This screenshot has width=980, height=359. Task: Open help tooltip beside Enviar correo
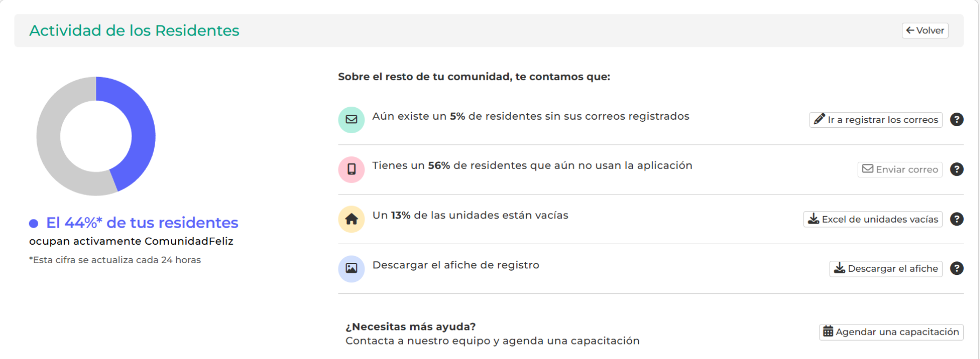click(956, 169)
